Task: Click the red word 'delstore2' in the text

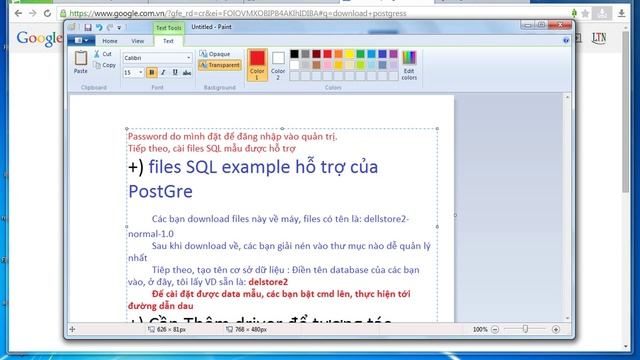Action: [268, 282]
